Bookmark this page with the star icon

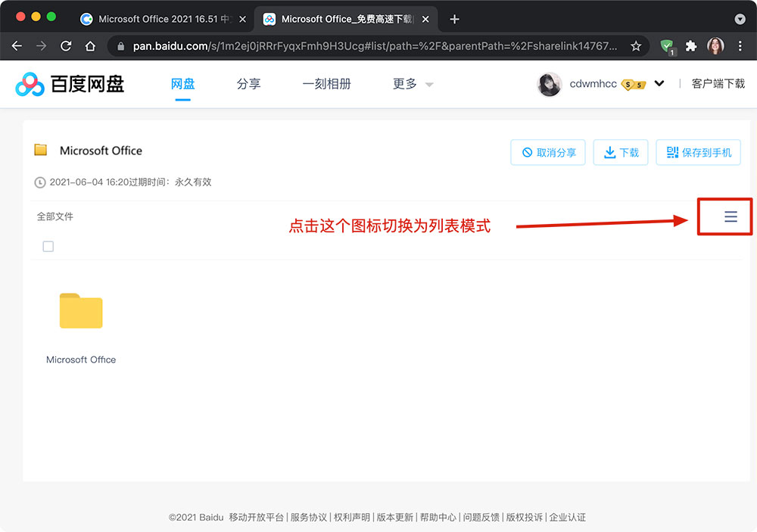click(x=636, y=46)
